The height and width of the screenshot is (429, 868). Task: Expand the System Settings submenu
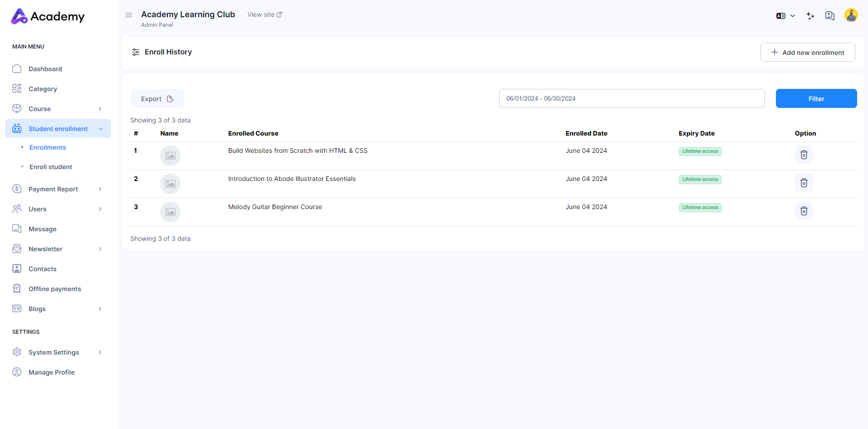point(100,352)
